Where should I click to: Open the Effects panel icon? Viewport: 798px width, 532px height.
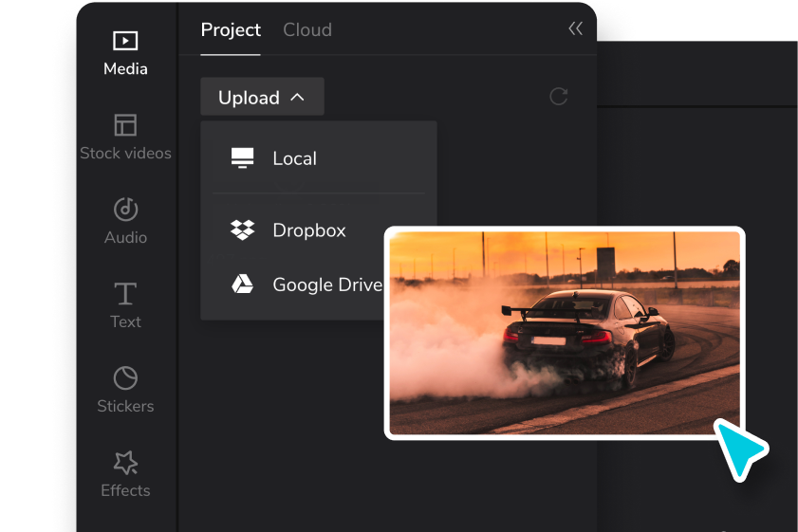pyautogui.click(x=125, y=463)
